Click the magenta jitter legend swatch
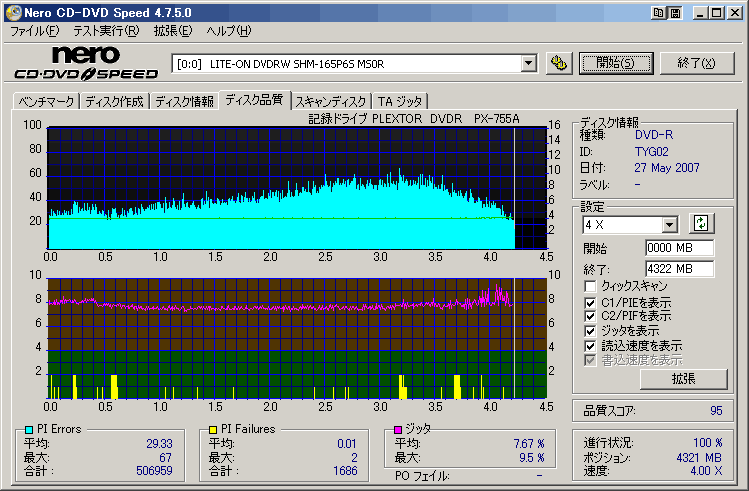Screen dimensions: 749x491 coord(398,430)
